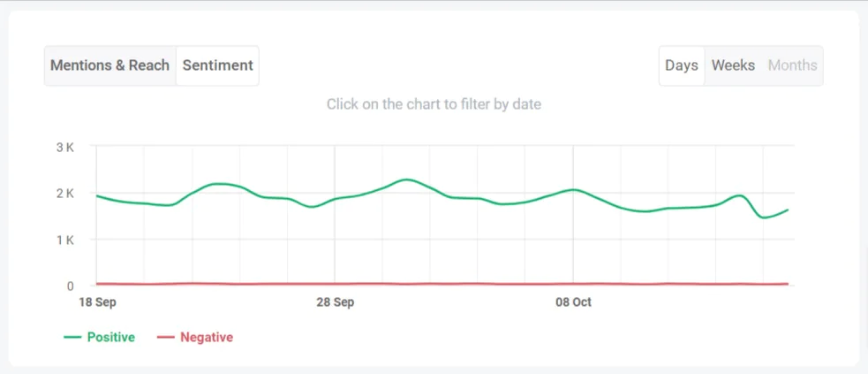Switch to the Mentions & Reach tab

[109, 65]
